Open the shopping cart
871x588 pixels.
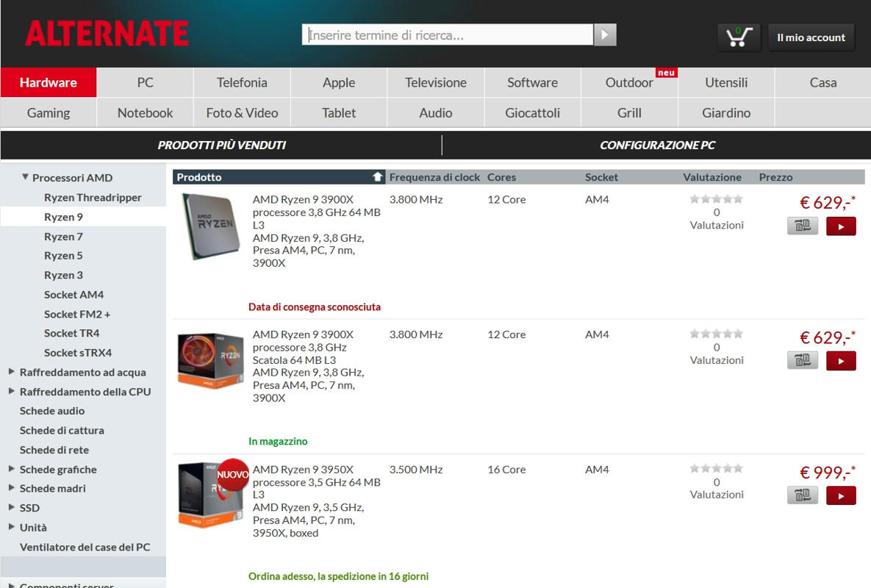click(738, 37)
